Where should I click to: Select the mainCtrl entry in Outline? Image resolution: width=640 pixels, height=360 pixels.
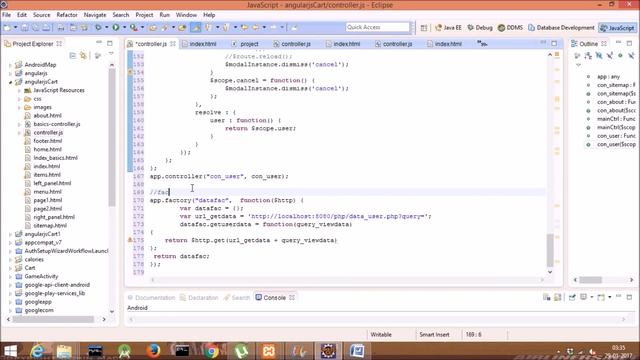(616, 119)
